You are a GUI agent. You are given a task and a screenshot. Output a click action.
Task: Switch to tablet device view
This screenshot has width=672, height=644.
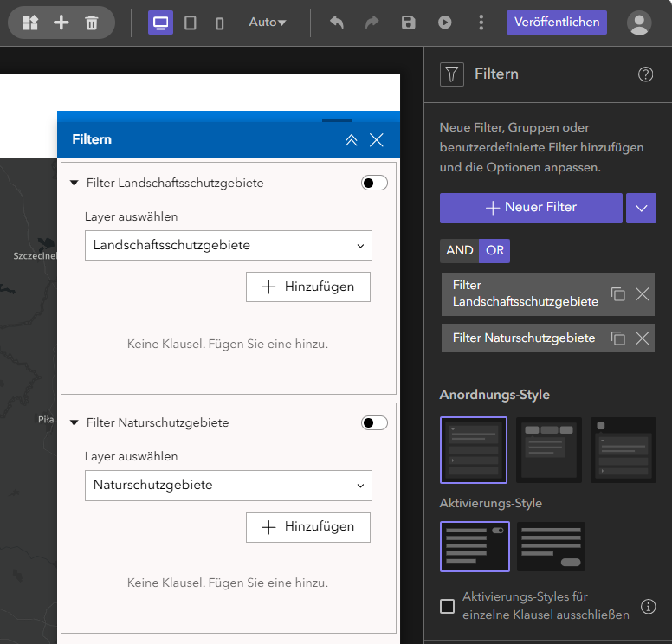190,23
